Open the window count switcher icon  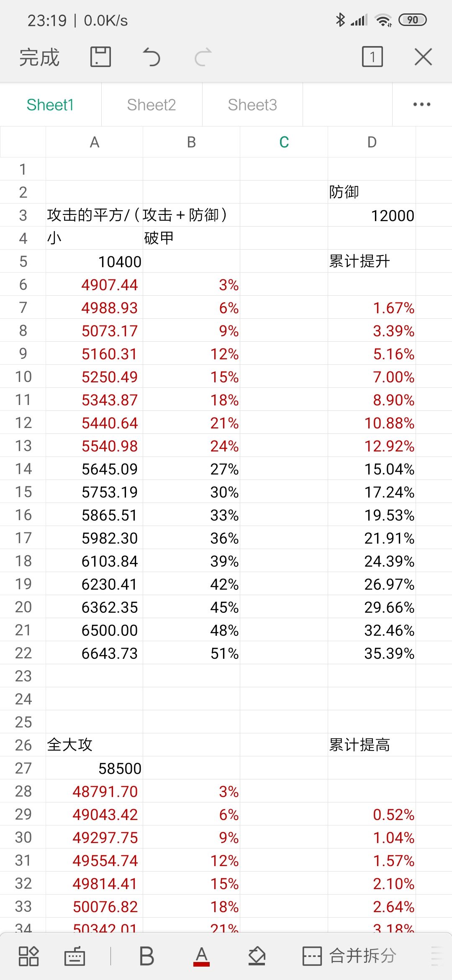coord(372,57)
